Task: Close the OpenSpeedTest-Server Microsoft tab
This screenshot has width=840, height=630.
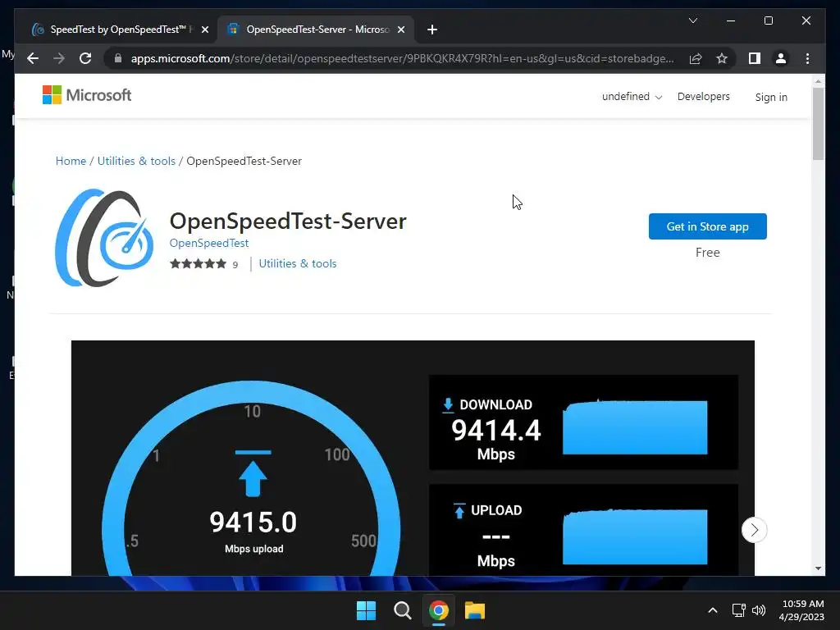Action: 400,30
